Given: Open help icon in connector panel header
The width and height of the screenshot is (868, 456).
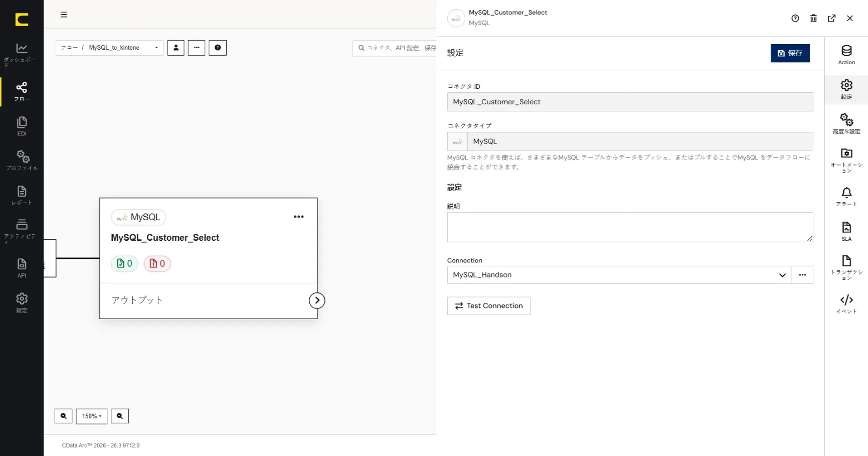Looking at the screenshot, I should click(x=795, y=18).
